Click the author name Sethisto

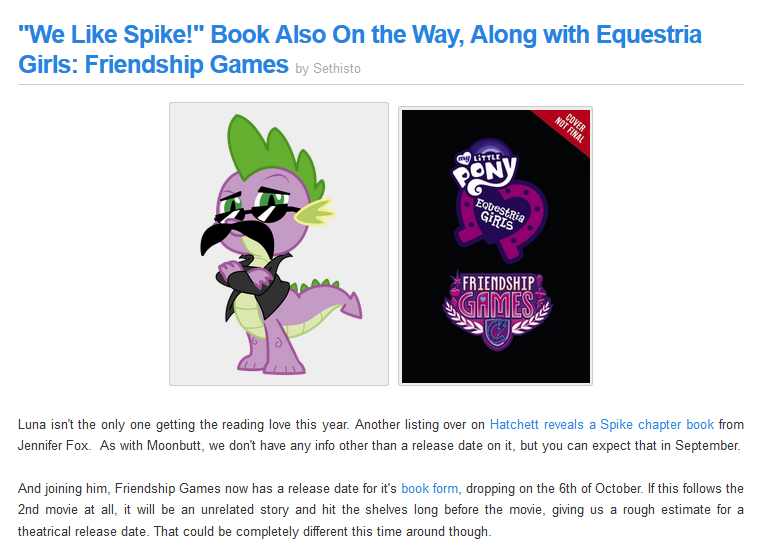click(x=337, y=69)
